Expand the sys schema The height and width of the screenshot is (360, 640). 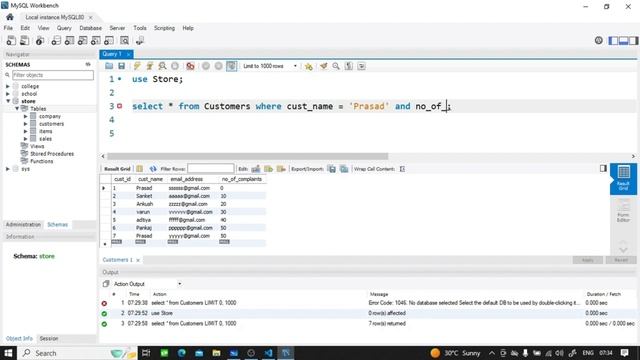click(7, 169)
